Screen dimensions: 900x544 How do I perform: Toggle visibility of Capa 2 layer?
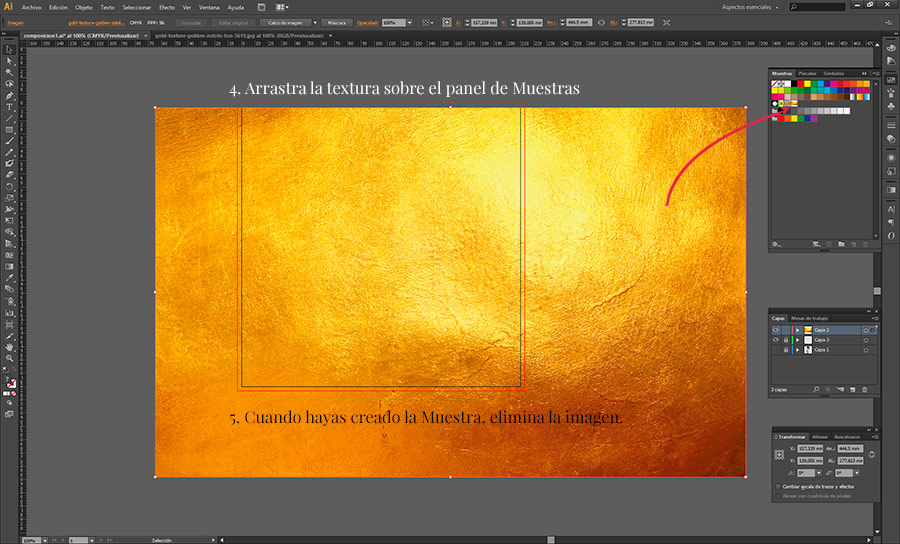(x=777, y=330)
